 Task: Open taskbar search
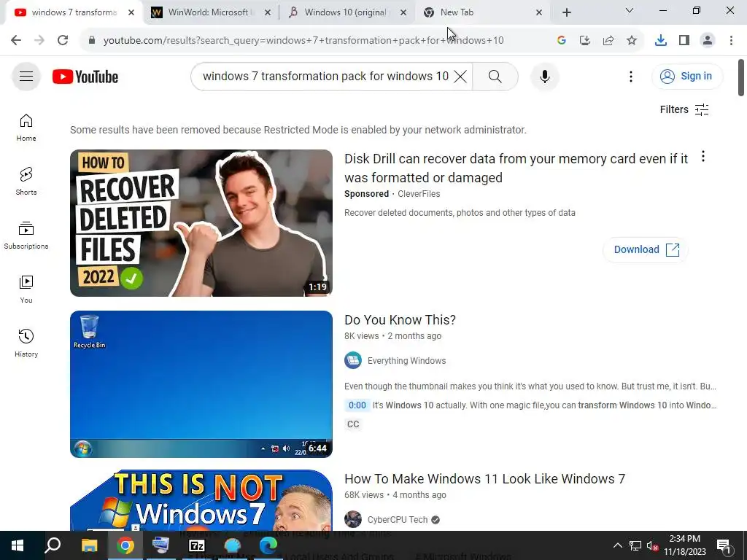tap(53, 545)
